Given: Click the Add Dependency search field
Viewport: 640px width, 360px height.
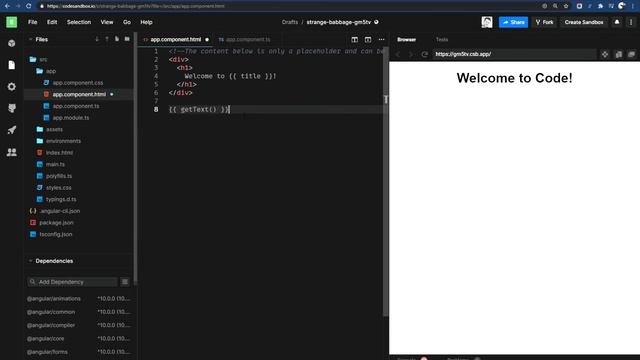Looking at the screenshot, I should click(x=72, y=282).
